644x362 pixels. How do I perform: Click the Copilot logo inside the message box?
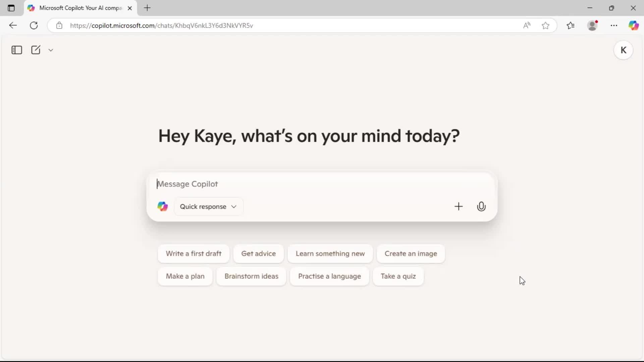point(163,206)
